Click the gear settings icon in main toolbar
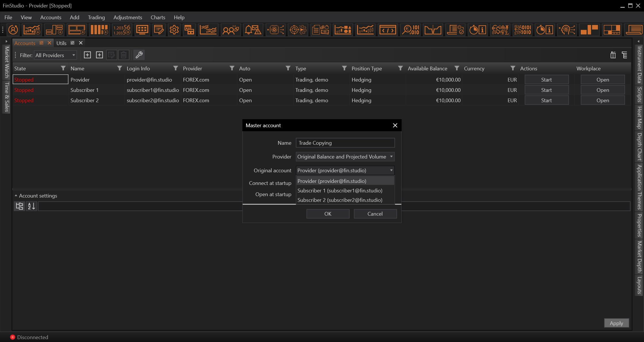The height and width of the screenshot is (342, 644). click(174, 30)
